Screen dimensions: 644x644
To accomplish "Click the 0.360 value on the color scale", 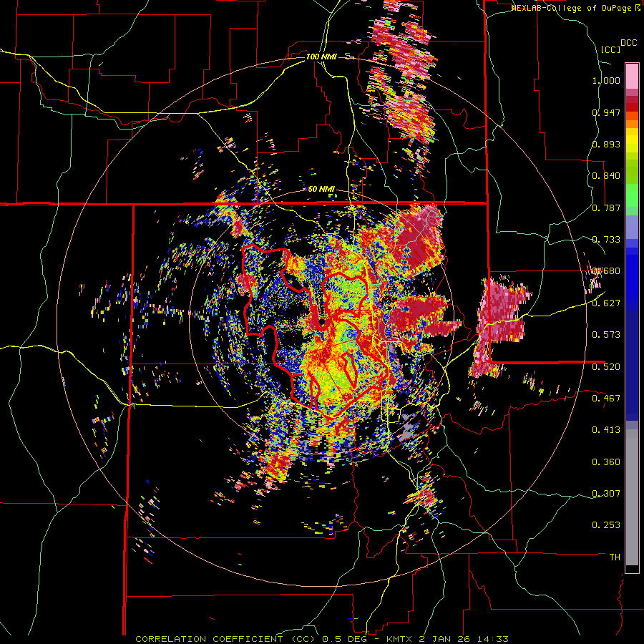I will (606, 462).
